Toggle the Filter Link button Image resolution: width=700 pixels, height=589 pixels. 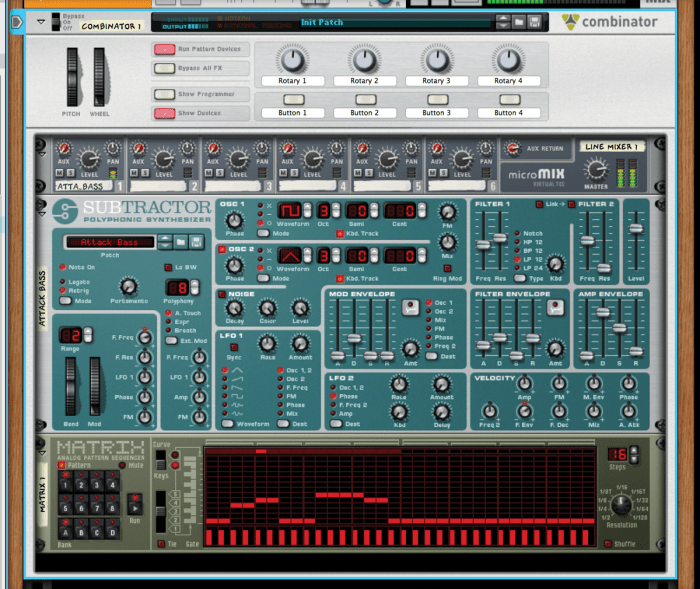pos(539,205)
